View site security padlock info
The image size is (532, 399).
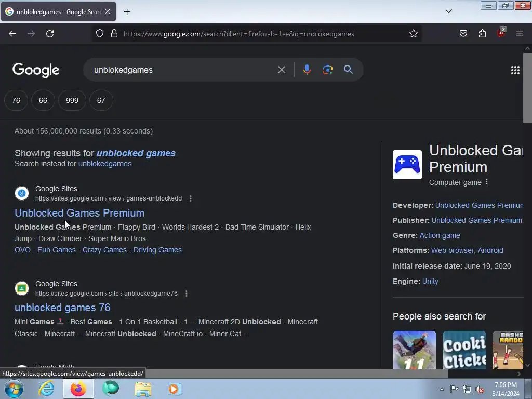[114, 34]
